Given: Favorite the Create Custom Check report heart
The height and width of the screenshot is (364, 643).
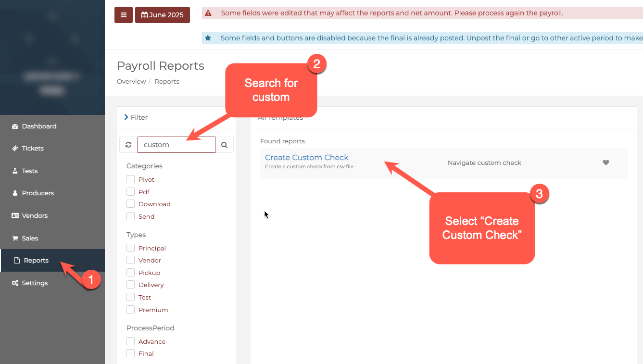Looking at the screenshot, I should tap(606, 163).
